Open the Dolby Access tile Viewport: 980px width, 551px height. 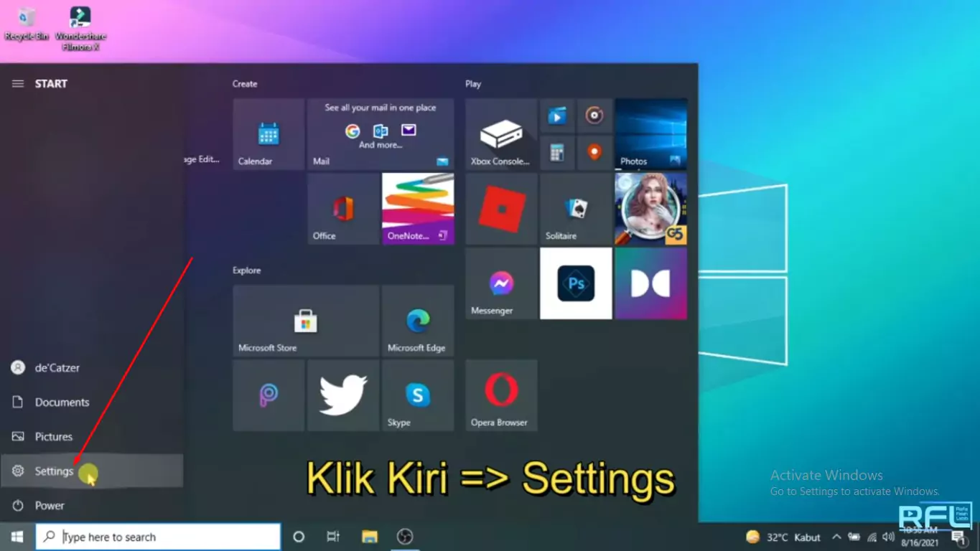pos(650,283)
